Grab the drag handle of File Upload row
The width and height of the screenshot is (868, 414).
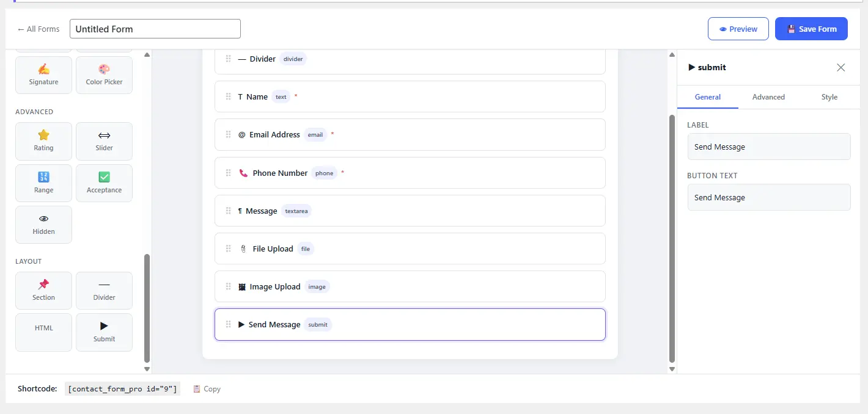point(228,249)
